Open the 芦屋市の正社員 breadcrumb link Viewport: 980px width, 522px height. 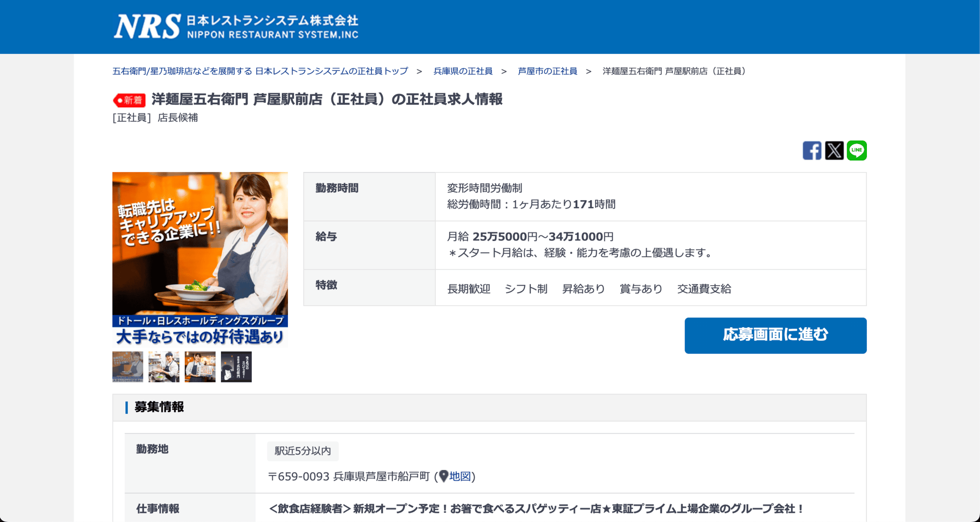pyautogui.click(x=547, y=71)
